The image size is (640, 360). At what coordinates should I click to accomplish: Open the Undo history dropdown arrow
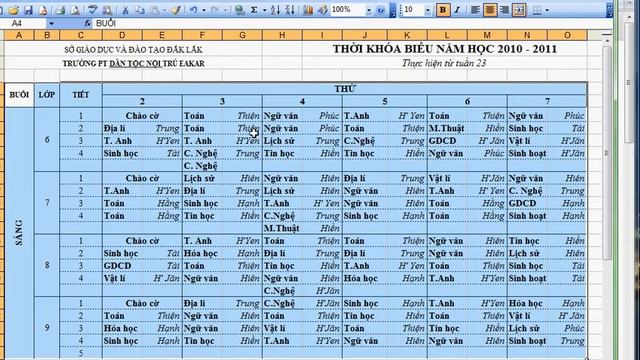203,10
